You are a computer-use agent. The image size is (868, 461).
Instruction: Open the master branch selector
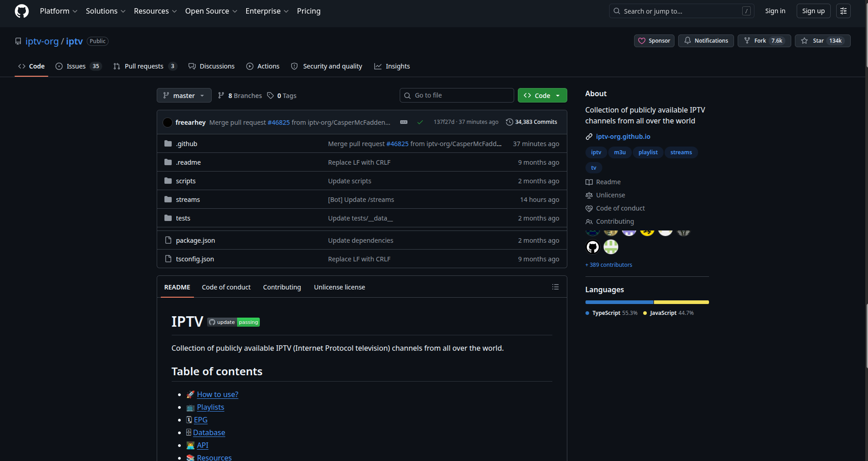184,96
